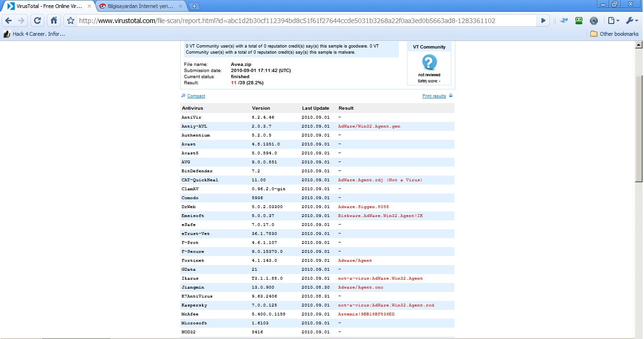Click the address bar URL field
The width and height of the screenshot is (644, 339).
306,21
